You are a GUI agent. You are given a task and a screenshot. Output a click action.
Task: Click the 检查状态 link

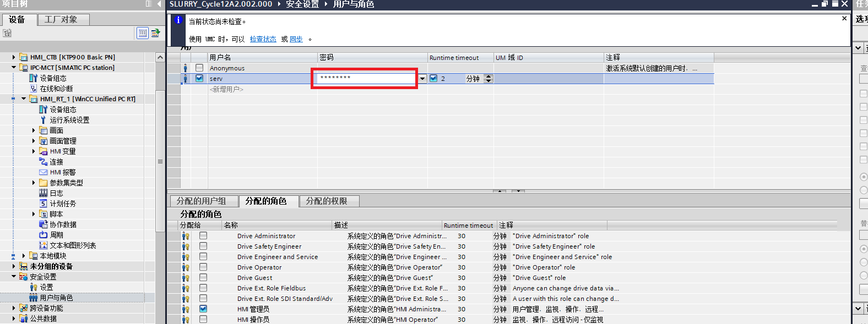click(263, 39)
